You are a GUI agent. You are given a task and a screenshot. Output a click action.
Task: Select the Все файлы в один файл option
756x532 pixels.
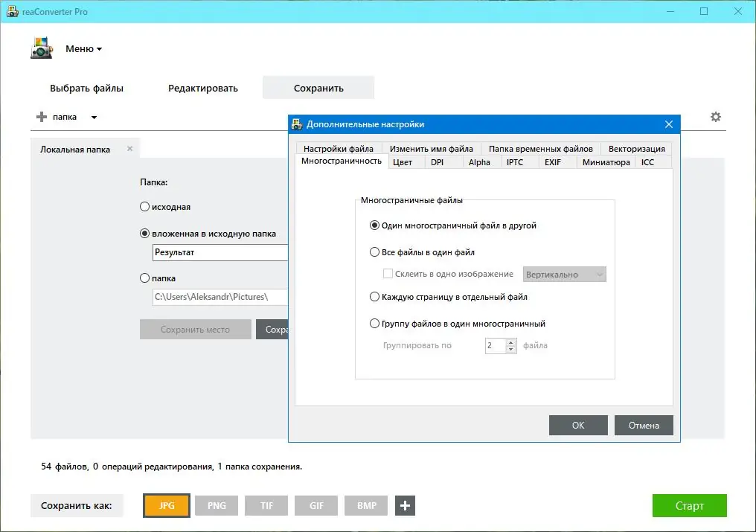point(375,251)
